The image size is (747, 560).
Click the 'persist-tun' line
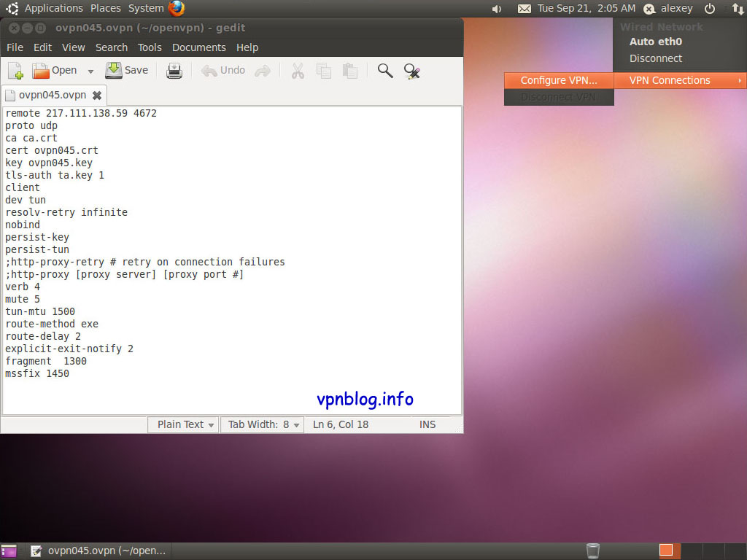(37, 249)
